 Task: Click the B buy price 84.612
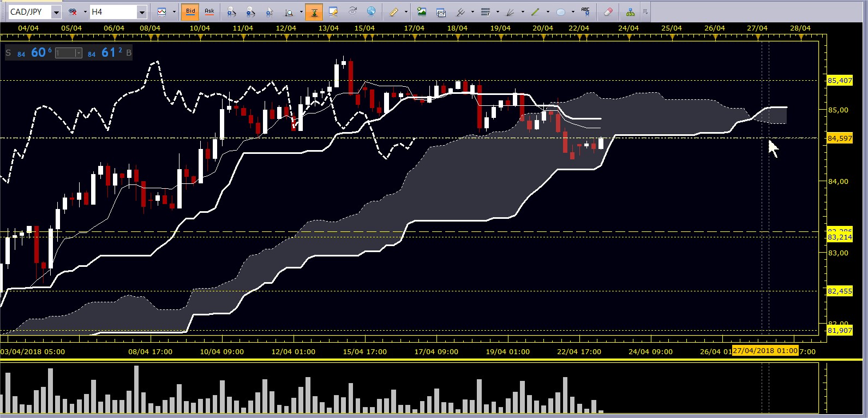tap(110, 52)
